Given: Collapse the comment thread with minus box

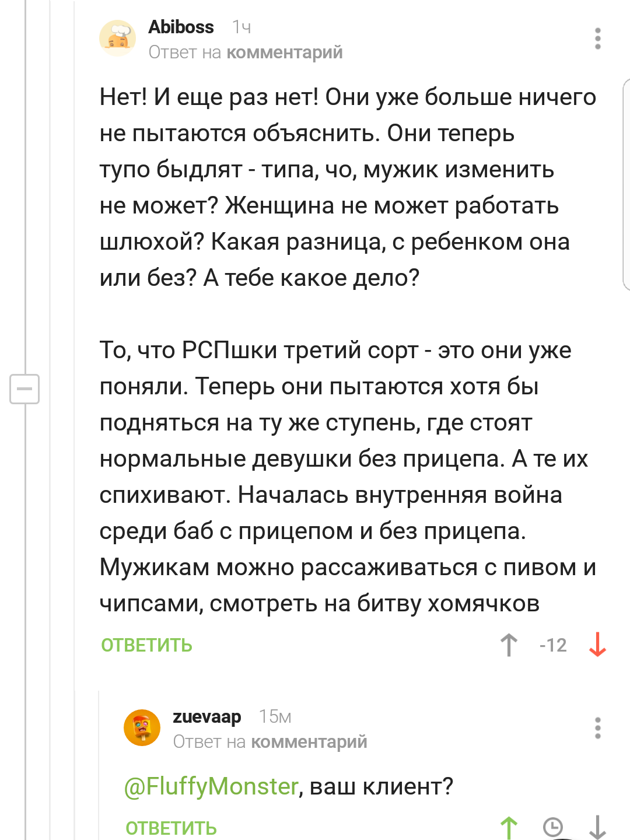Looking at the screenshot, I should (x=24, y=388).
